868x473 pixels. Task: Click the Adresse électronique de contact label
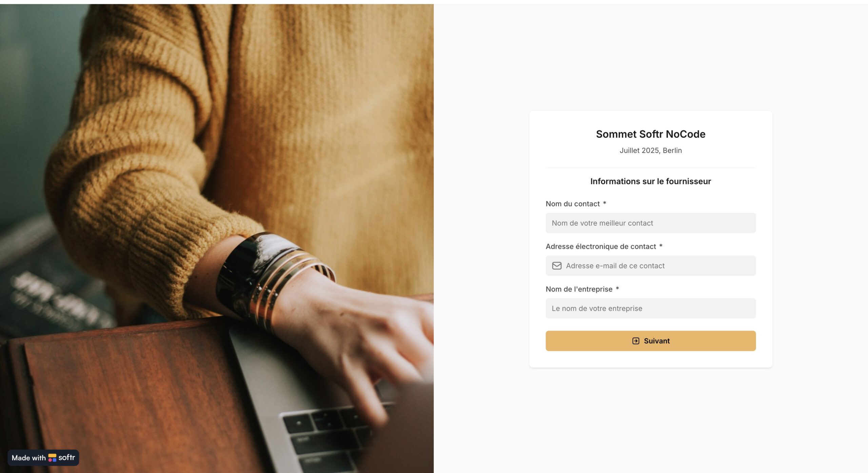pos(601,247)
